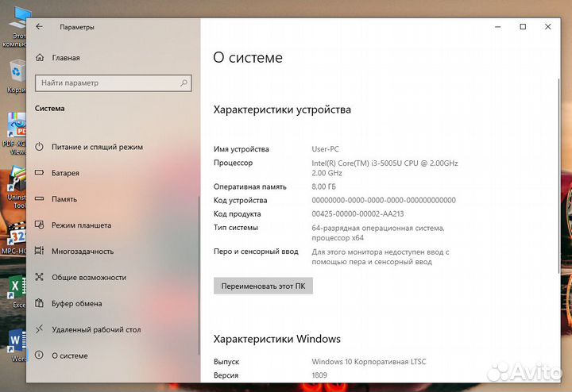Image resolution: width=572 pixels, height=392 pixels.
Task: Select the О системе info icon
Action: tap(40, 355)
